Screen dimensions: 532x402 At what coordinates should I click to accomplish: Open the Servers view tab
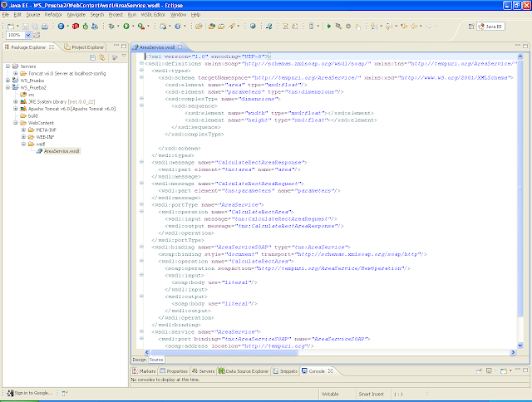(x=204, y=371)
